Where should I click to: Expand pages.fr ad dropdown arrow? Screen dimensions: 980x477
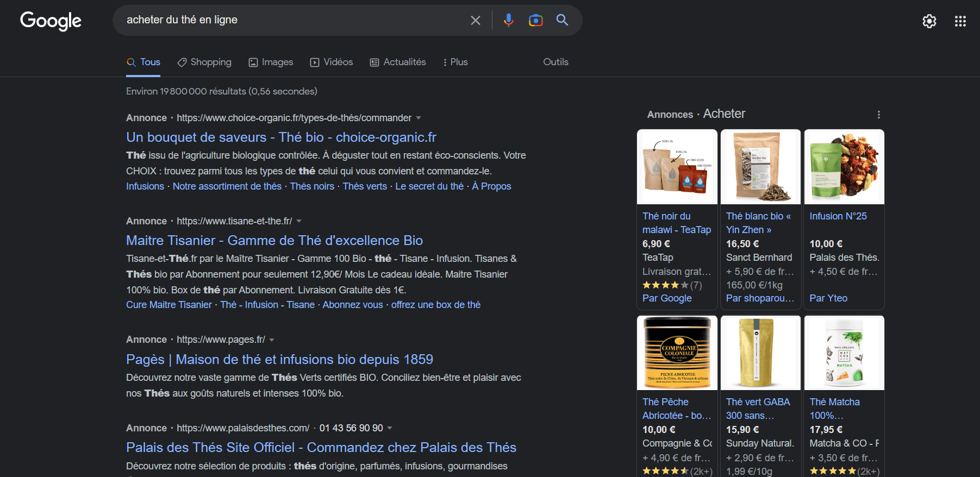(x=272, y=340)
